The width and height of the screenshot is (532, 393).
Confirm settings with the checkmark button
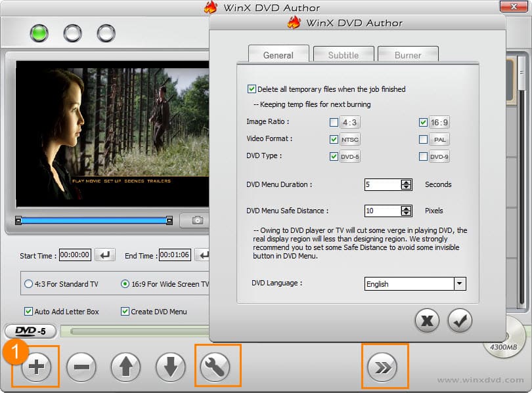point(460,320)
